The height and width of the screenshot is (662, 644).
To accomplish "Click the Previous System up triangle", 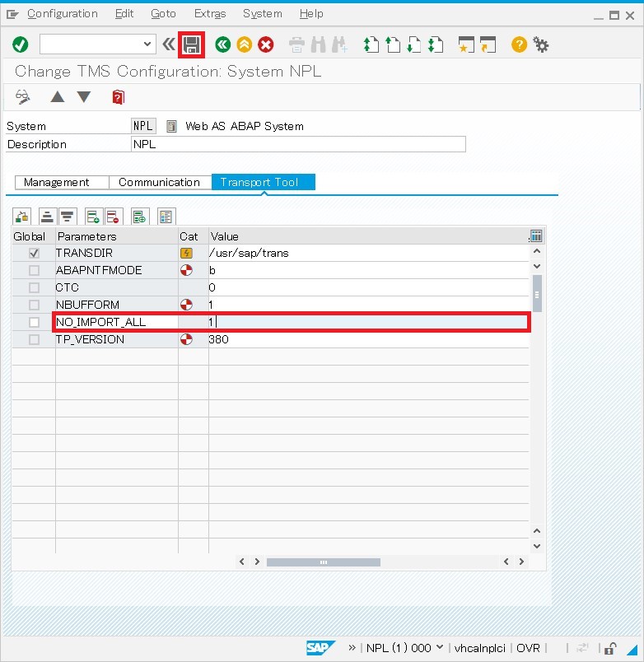I will [x=58, y=97].
